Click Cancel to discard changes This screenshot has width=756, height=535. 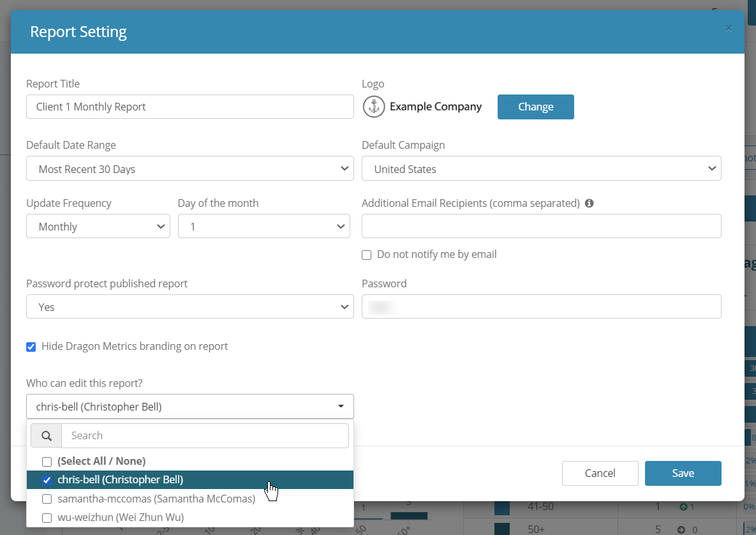pyautogui.click(x=600, y=473)
